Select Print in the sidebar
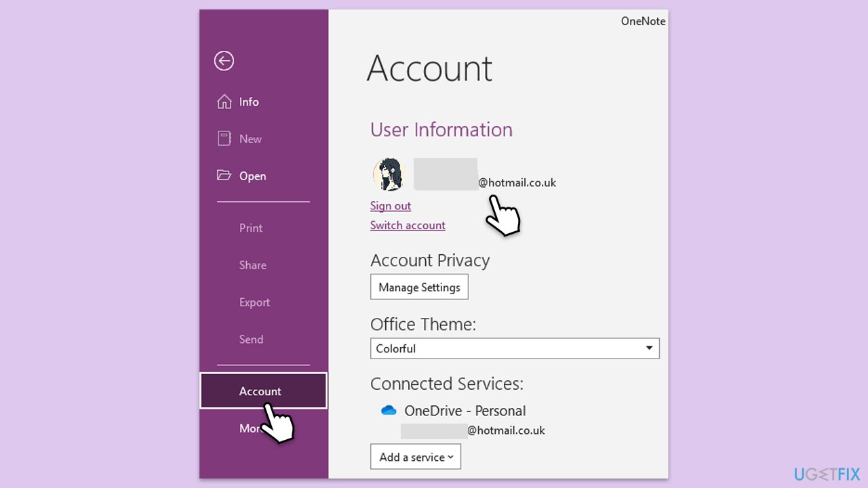Viewport: 868px width, 488px height. [250, 228]
